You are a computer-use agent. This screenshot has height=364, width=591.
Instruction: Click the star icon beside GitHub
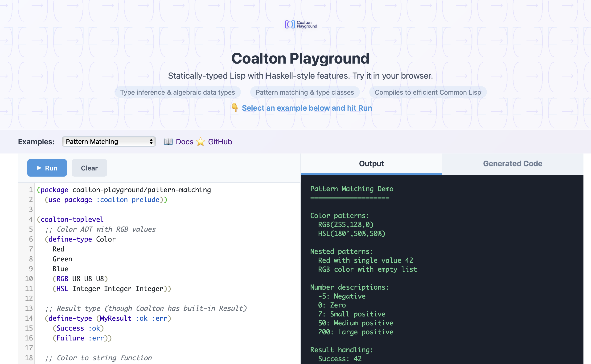[200, 142]
